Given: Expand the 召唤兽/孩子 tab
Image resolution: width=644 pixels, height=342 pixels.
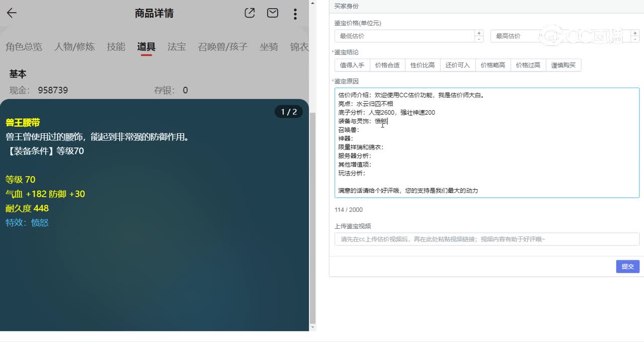Looking at the screenshot, I should [222, 47].
